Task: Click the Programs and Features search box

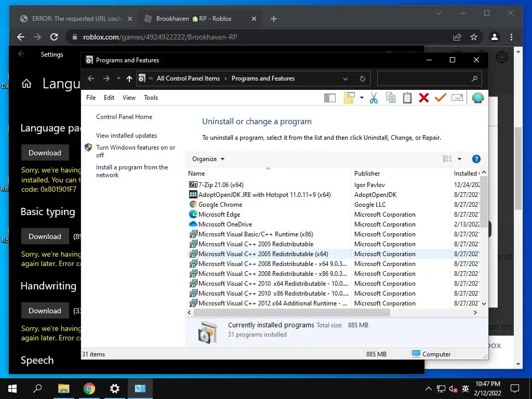Action: (429, 79)
